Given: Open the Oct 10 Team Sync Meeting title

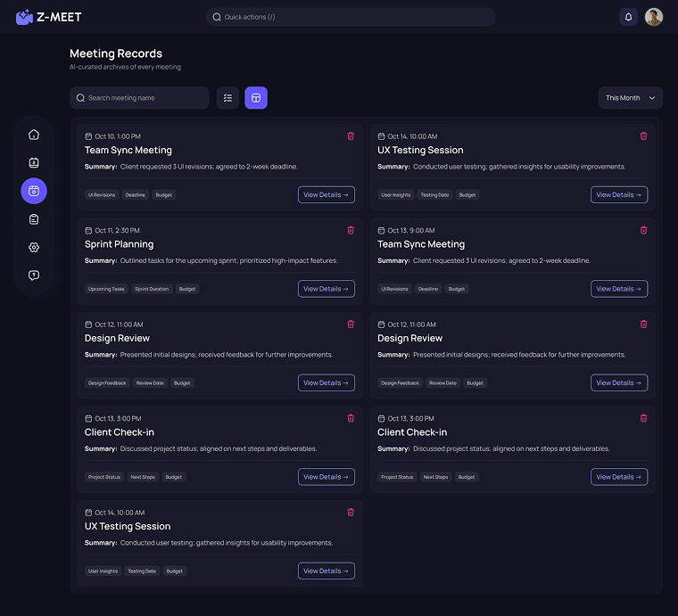Looking at the screenshot, I should tap(128, 151).
